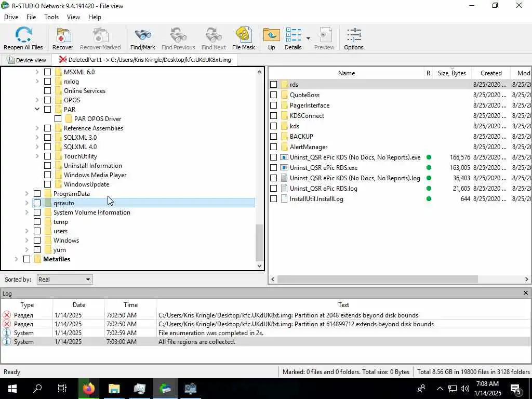Expand the users folder node
Screen dimensions: 532x399
pyautogui.click(x=27, y=231)
